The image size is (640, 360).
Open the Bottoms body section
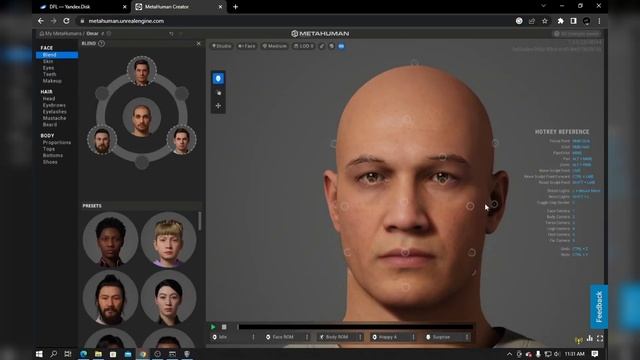coord(53,156)
